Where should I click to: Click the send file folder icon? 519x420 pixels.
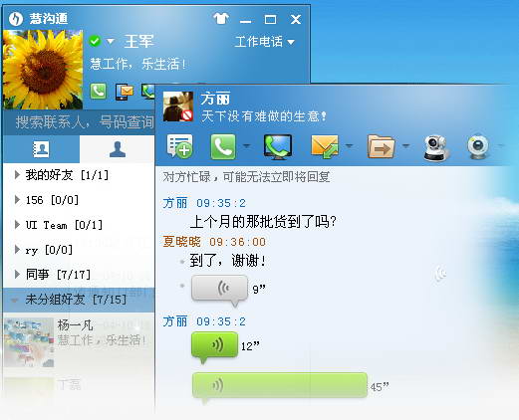(x=381, y=146)
